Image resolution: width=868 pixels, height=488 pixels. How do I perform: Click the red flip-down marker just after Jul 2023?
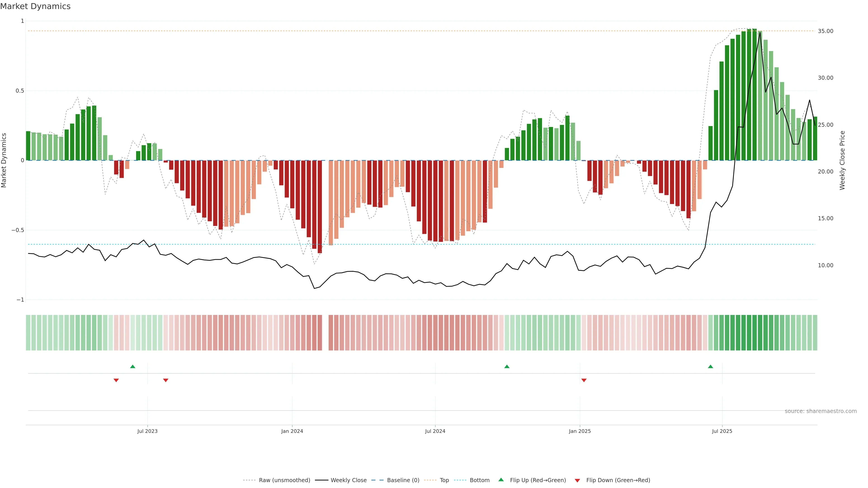coord(165,380)
